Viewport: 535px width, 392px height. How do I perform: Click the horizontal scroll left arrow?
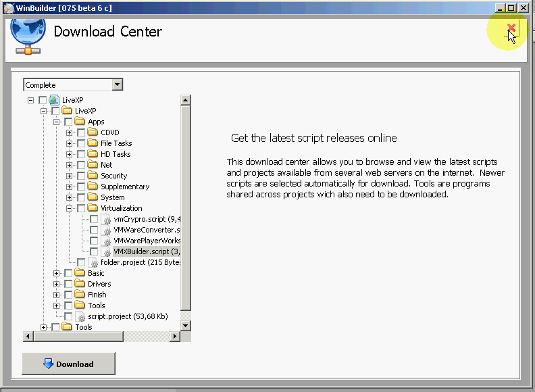pyautogui.click(x=28, y=337)
